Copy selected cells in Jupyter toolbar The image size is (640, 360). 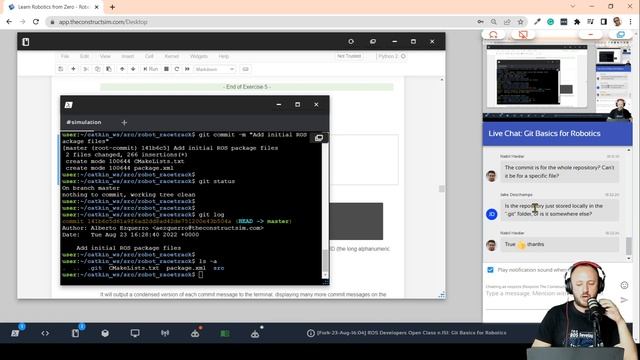[x=97, y=69]
